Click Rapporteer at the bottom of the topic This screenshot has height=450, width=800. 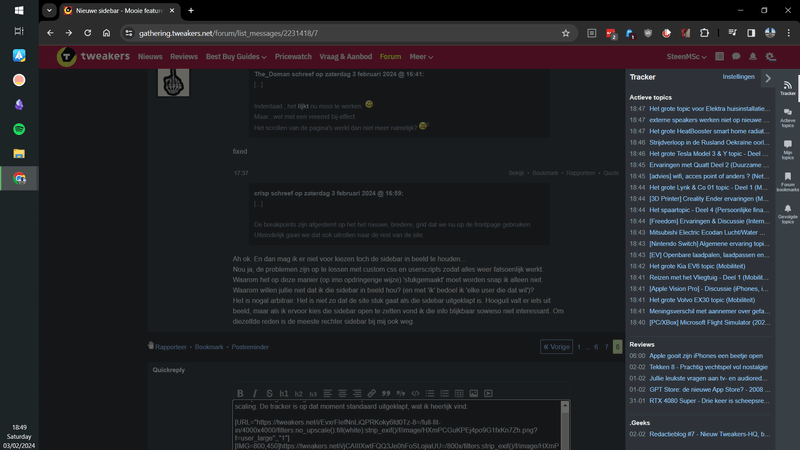click(x=170, y=347)
